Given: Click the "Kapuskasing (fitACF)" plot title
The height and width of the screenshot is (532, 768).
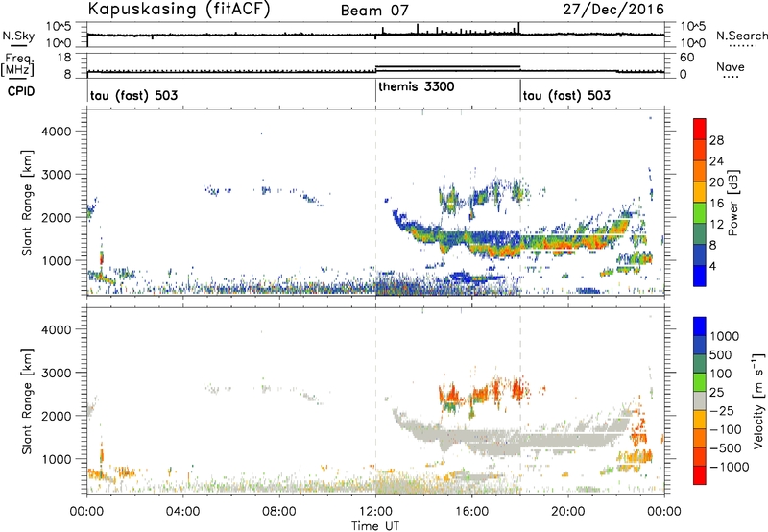Looking at the screenshot, I should [179, 9].
